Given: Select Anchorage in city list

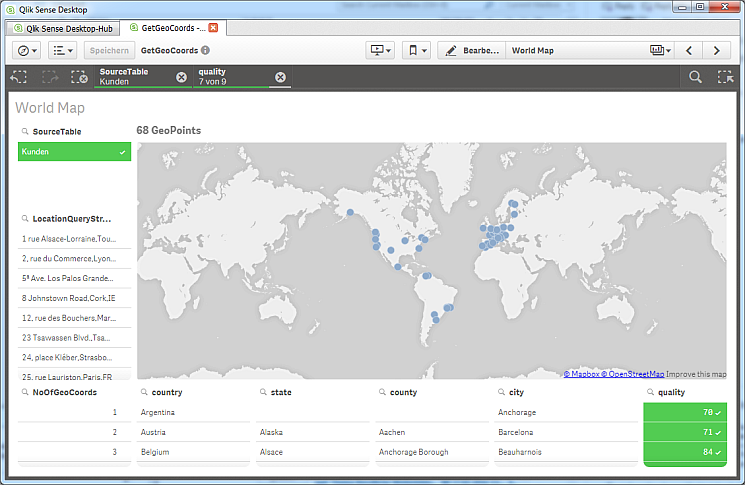Looking at the screenshot, I should (566, 412).
